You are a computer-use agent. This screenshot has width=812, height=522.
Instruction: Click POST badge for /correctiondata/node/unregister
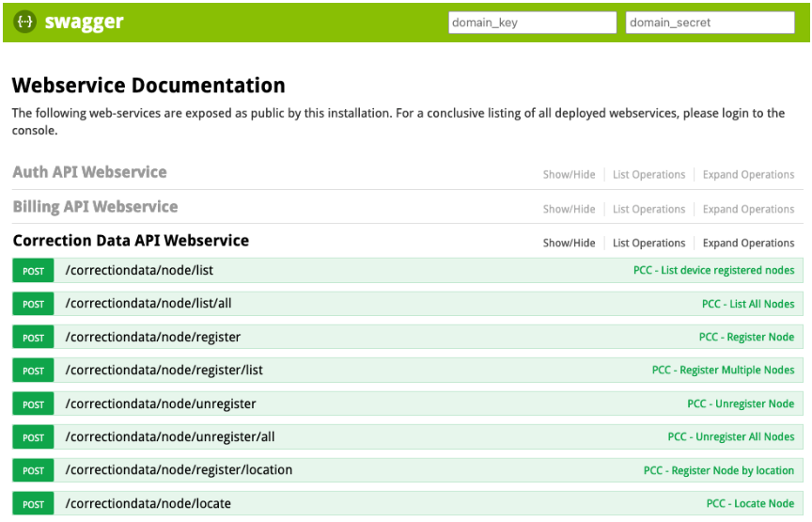33,403
